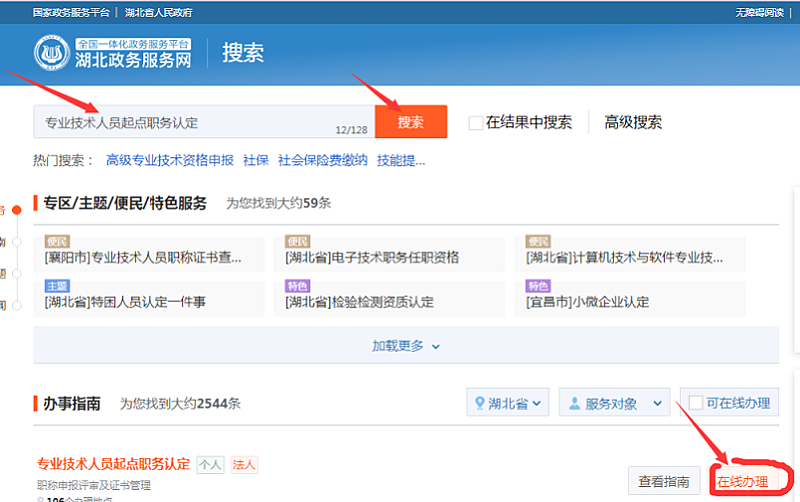
Task: Open 国家政务服务平台 in top bar
Action: pos(73,12)
